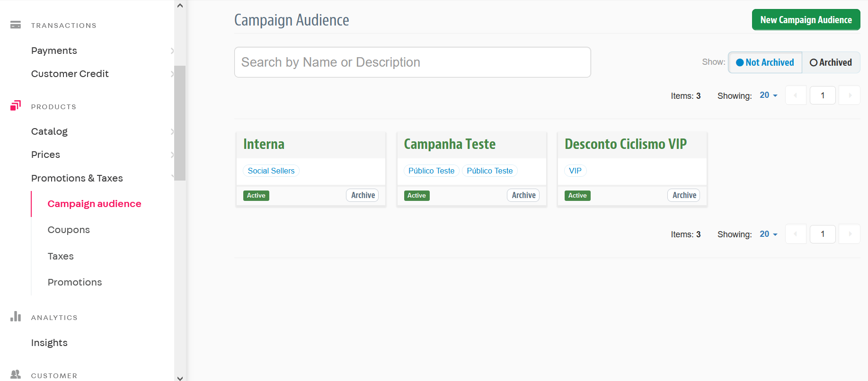868x381 pixels.
Task: Select the Archived filter option
Action: click(x=831, y=62)
